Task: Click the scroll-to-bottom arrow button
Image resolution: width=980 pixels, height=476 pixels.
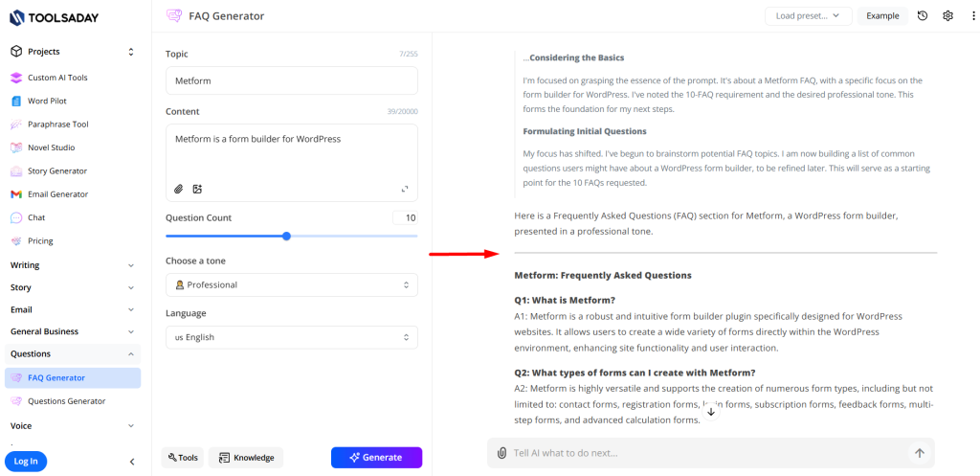Action: (711, 412)
